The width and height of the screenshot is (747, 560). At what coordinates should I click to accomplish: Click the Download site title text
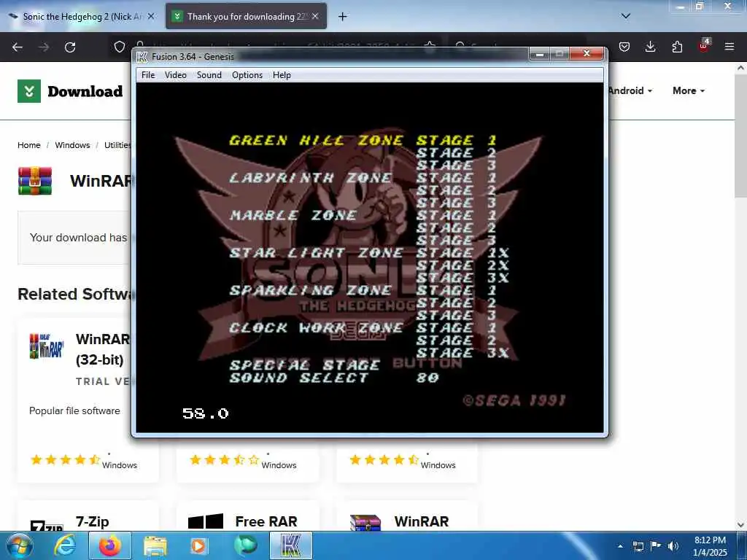(x=85, y=91)
